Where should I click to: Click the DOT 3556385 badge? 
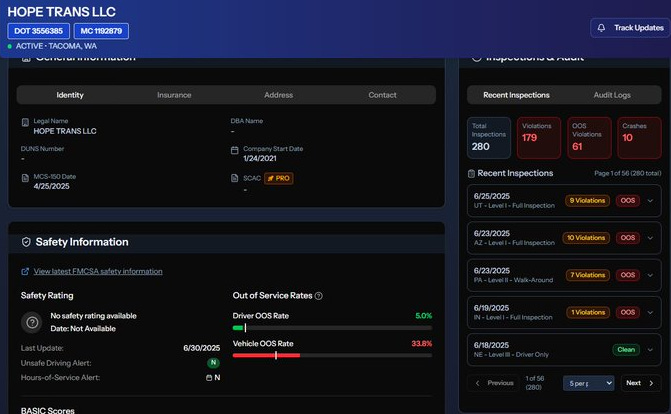pos(39,31)
